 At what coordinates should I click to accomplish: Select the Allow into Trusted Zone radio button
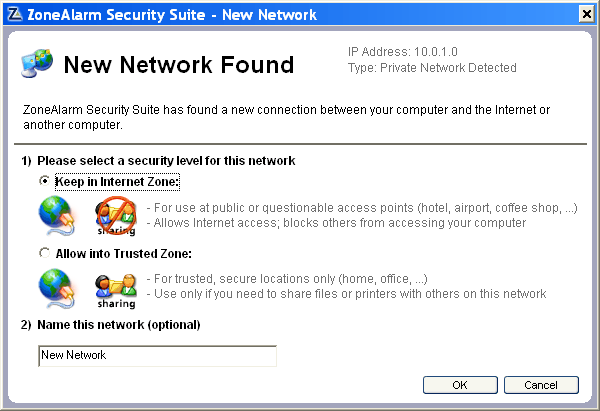[x=44, y=253]
